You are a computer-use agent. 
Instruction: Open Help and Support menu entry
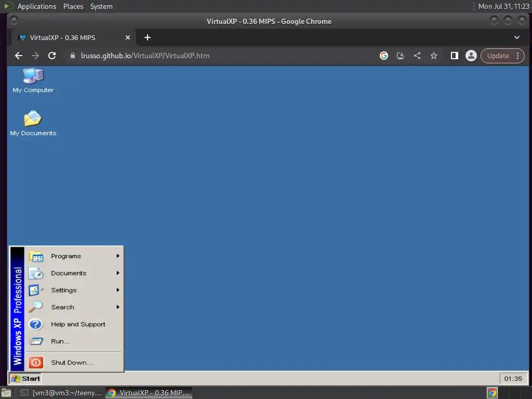point(74,324)
